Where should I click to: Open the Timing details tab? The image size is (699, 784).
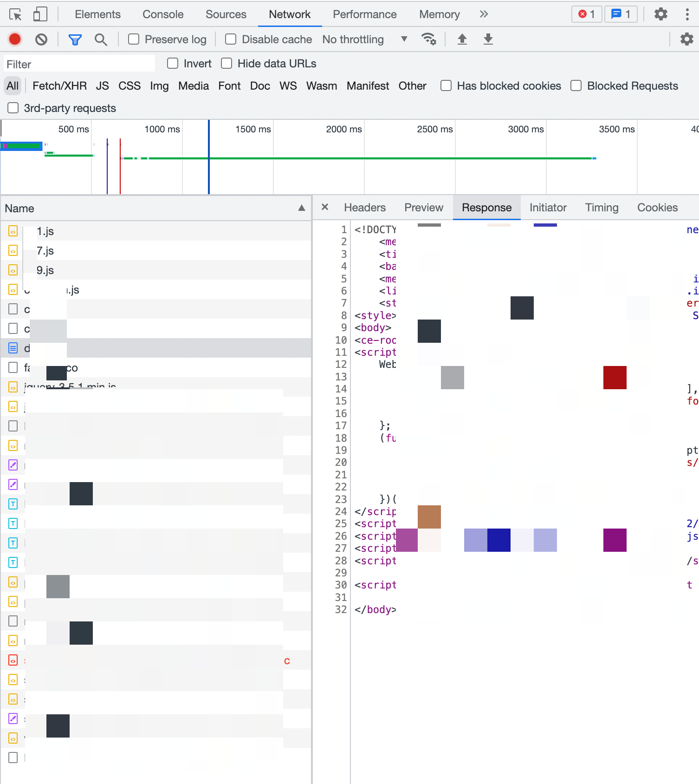tap(602, 208)
